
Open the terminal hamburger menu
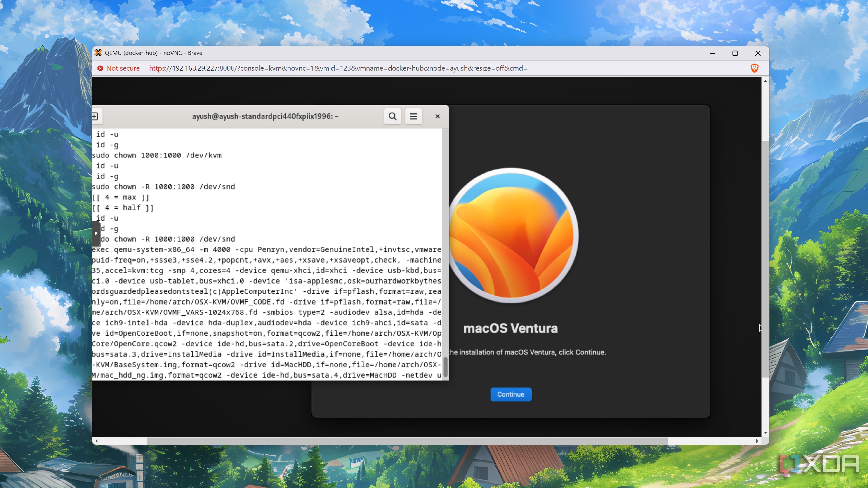(x=413, y=116)
